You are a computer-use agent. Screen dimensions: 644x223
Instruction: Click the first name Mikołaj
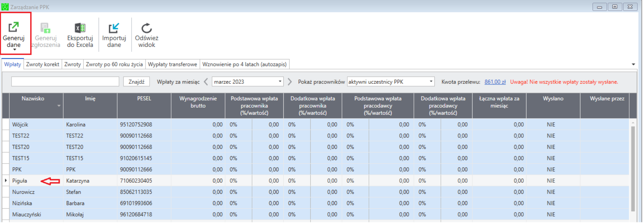75,214
